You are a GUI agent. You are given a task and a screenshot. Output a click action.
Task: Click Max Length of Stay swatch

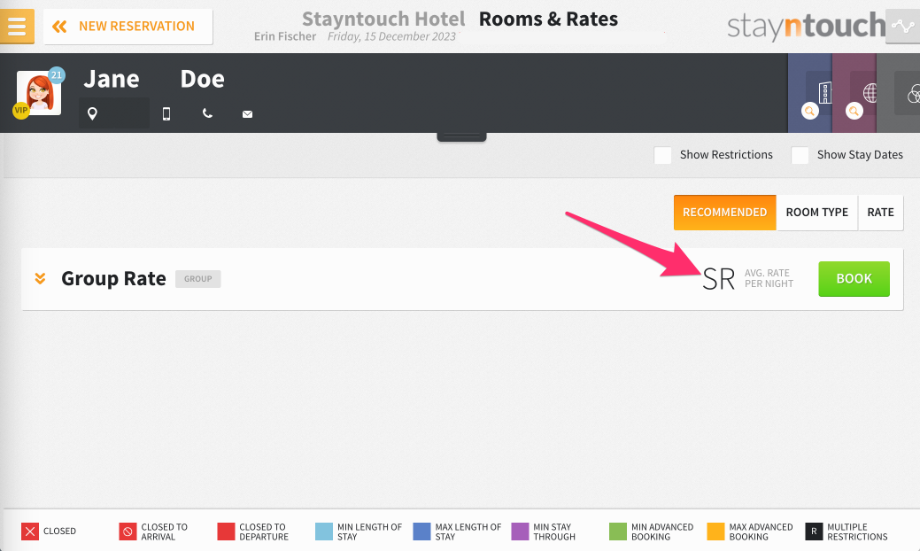click(422, 532)
